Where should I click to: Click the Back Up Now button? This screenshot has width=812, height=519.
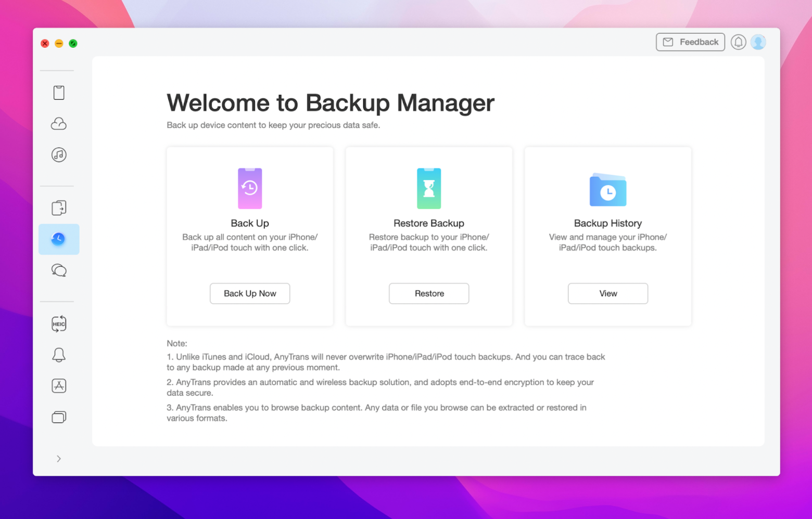pos(250,293)
